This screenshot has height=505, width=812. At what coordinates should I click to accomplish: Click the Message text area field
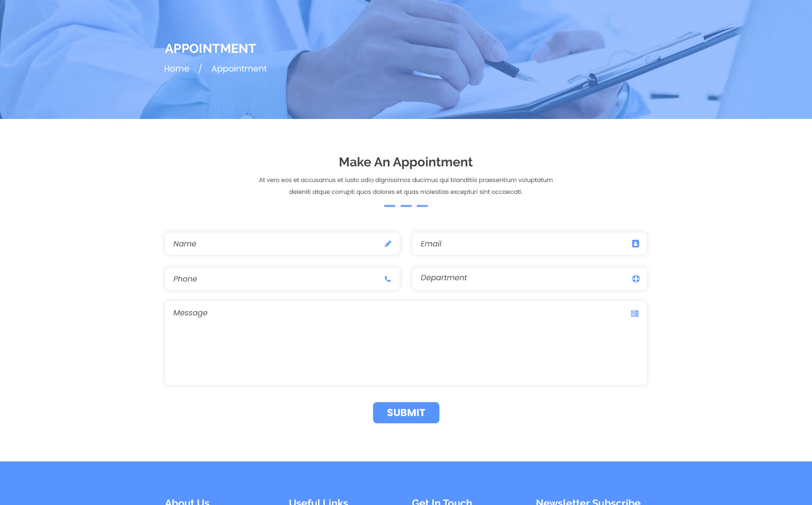(406, 342)
